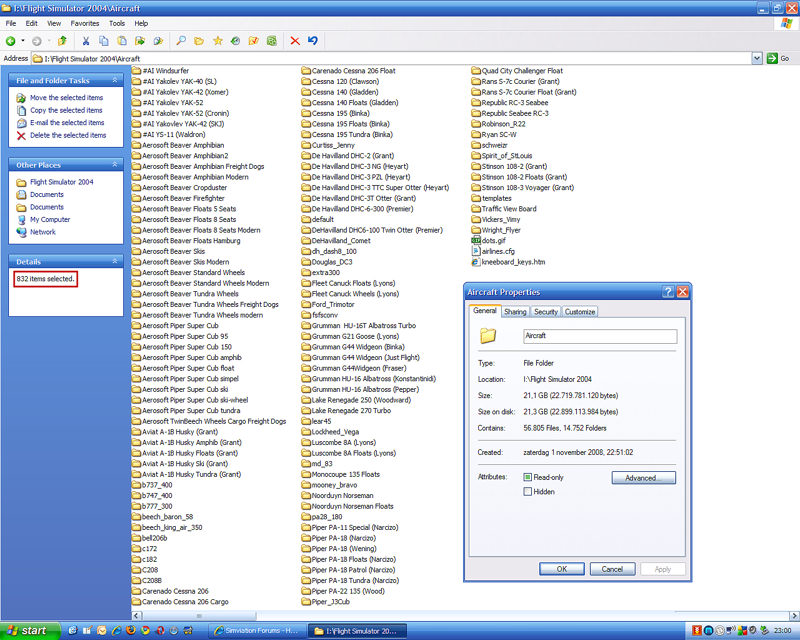800x640 pixels.
Task: Select the 'Douglas_DC3' folder
Action: coord(327,262)
